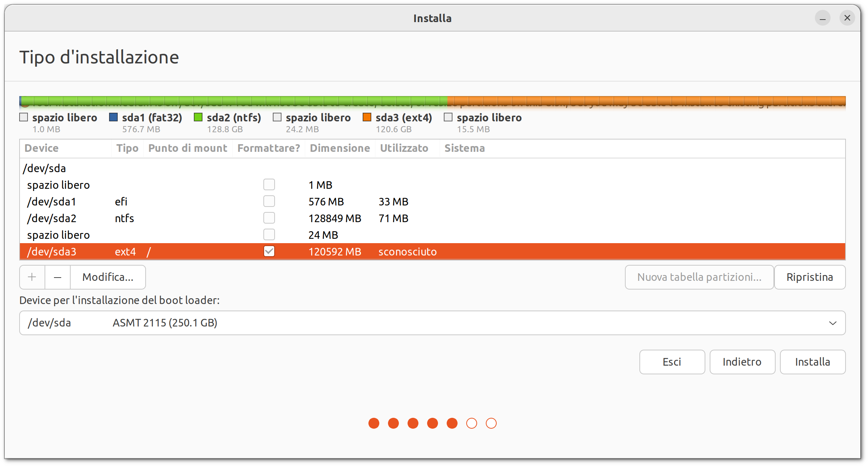Click the plus add partition icon

point(32,277)
